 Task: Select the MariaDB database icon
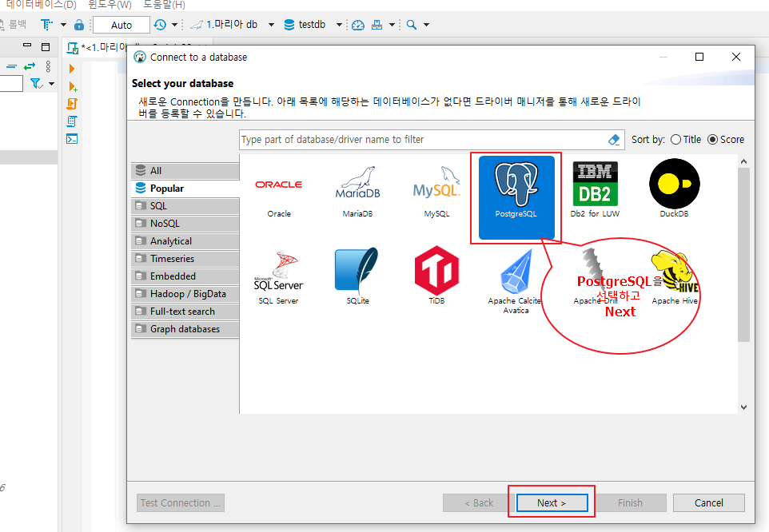pos(357,192)
